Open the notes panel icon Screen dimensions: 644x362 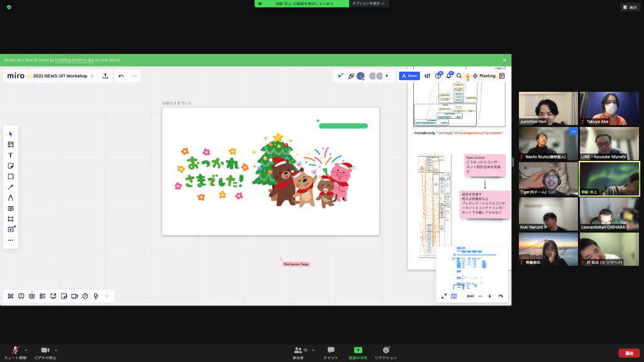[x=502, y=76]
